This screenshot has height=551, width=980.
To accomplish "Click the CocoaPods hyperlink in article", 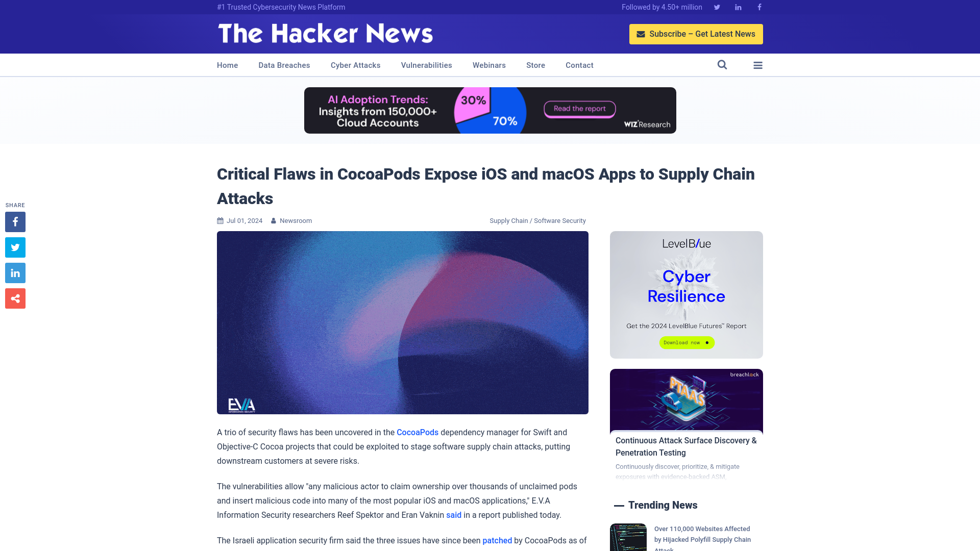I will point(418,432).
